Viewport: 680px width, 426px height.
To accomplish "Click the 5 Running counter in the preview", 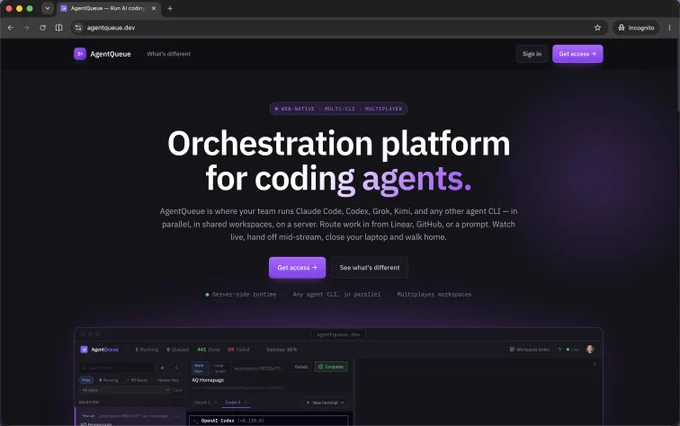I will point(147,350).
